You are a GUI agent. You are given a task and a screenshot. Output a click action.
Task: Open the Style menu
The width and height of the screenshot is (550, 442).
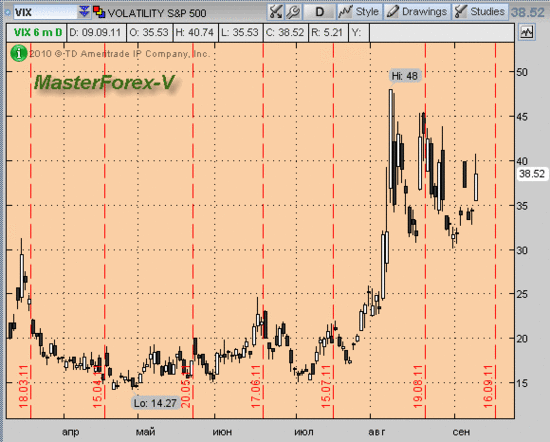coord(360,12)
